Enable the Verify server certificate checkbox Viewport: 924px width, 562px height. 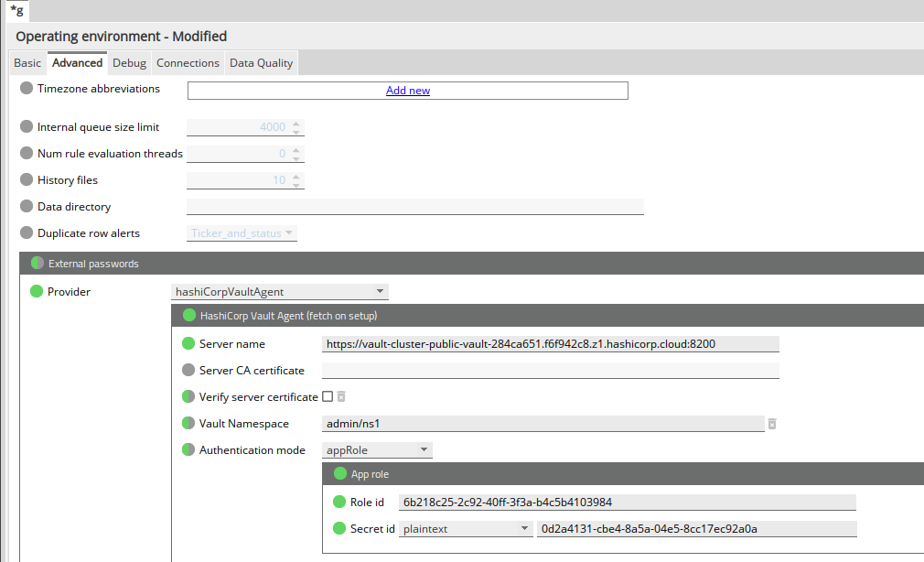coord(328,397)
